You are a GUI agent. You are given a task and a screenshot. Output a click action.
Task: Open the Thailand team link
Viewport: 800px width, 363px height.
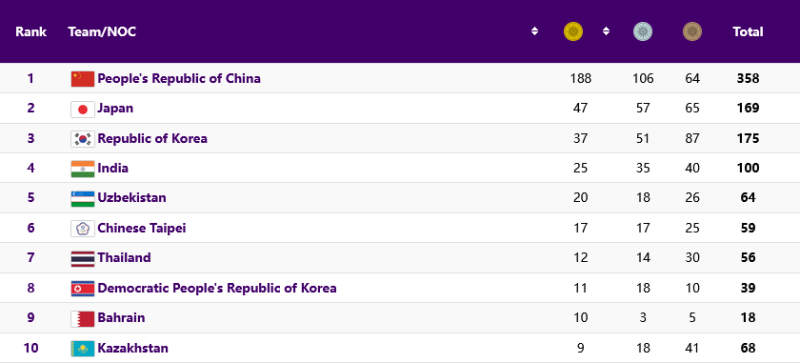point(124,257)
